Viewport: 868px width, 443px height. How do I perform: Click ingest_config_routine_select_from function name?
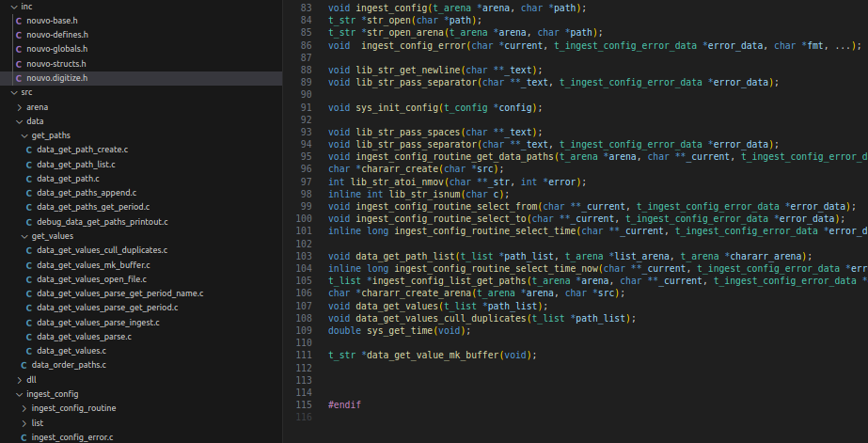coord(447,207)
